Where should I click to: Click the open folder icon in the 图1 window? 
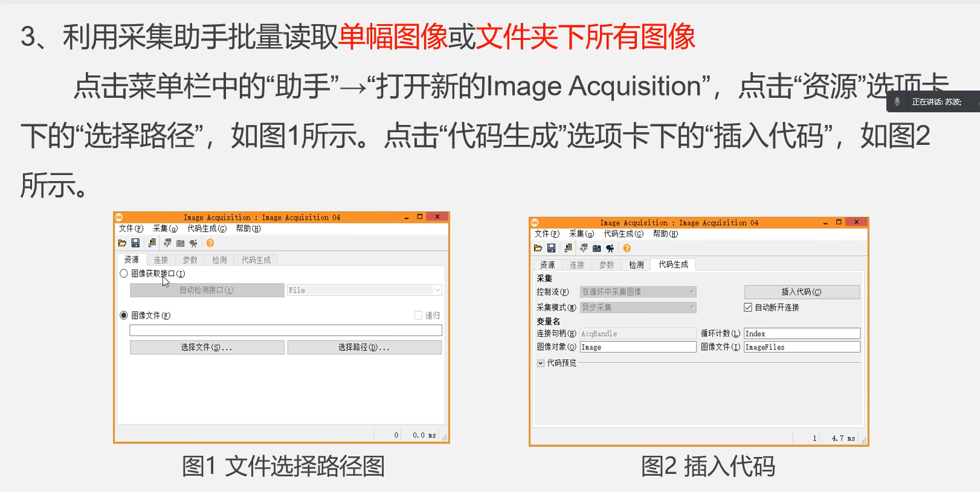coord(122,243)
